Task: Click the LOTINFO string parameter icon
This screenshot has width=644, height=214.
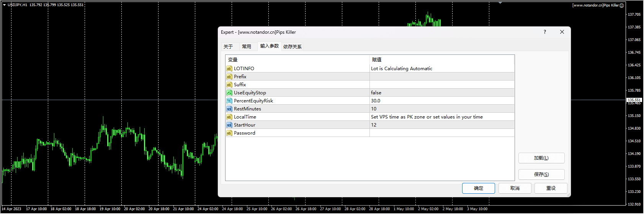Action: [x=229, y=69]
